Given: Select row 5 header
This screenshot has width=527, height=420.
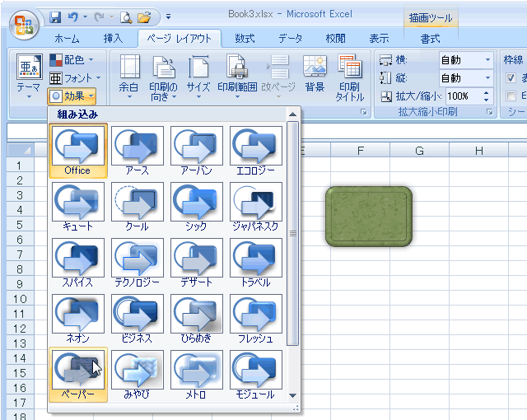Looking at the screenshot, I should 20,225.
